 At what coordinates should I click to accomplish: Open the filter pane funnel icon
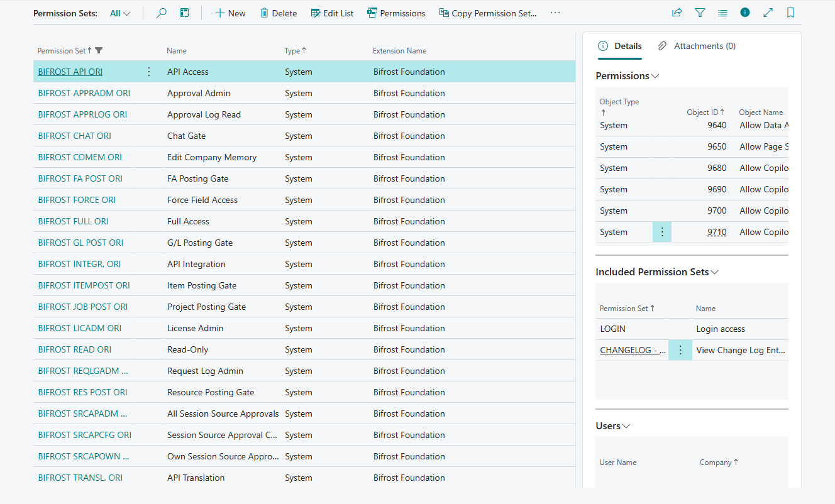[700, 13]
